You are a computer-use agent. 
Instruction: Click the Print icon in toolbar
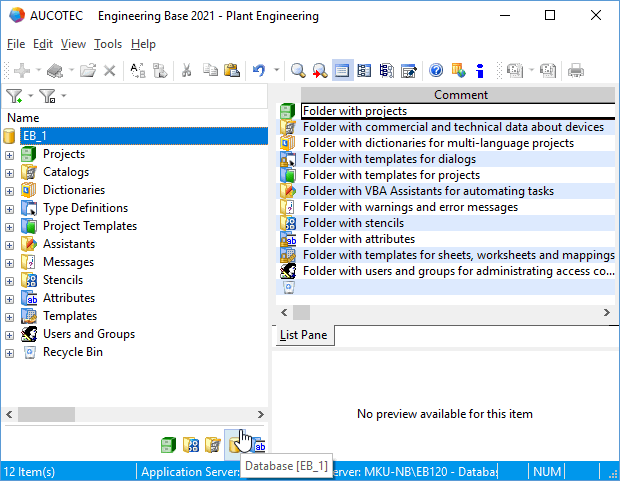coord(576,71)
